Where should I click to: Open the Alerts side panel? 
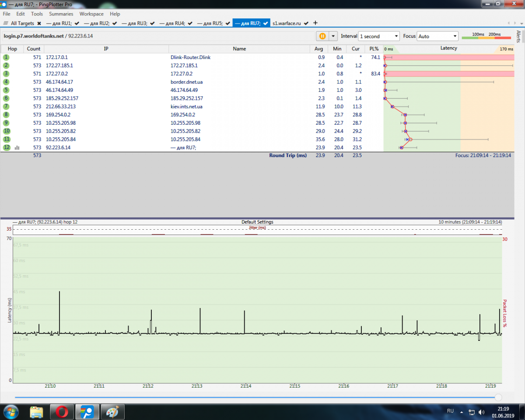(x=519, y=37)
